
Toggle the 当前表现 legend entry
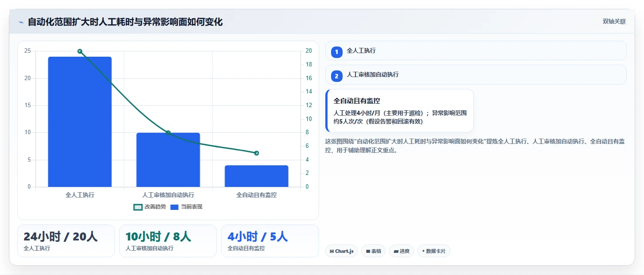[x=187, y=207]
